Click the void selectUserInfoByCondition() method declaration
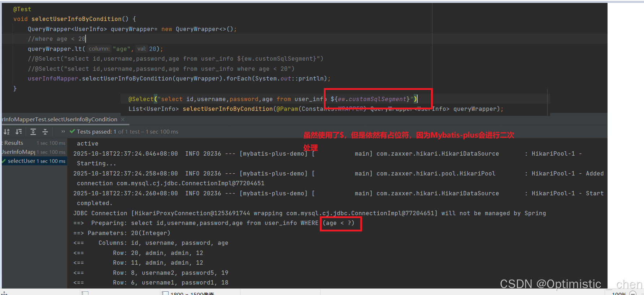This screenshot has height=295, width=644. 75,19
